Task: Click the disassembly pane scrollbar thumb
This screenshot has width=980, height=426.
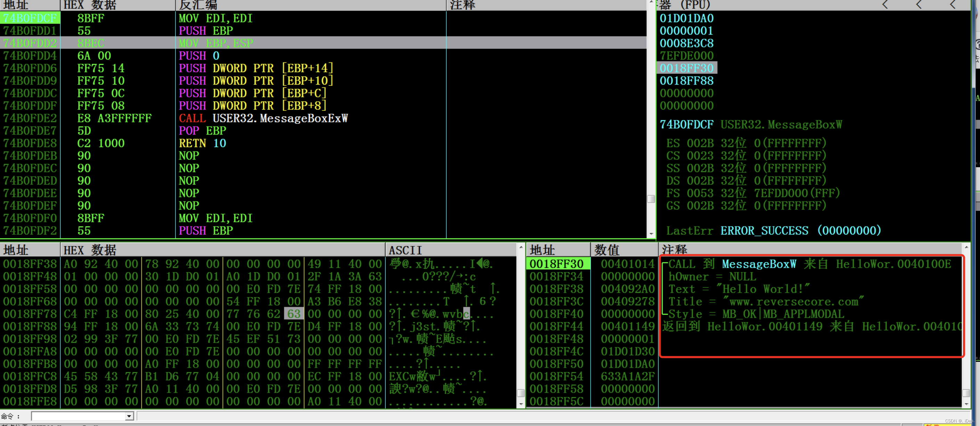Action: (651, 199)
